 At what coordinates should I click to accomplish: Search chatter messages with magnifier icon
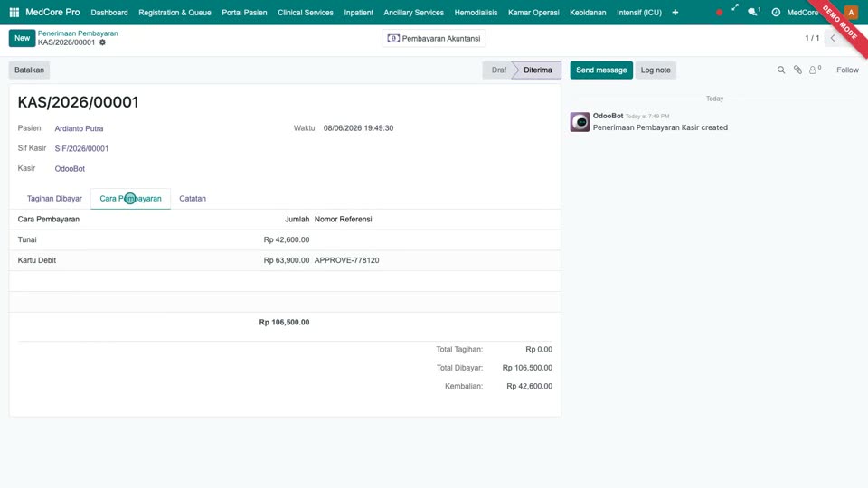tap(781, 70)
